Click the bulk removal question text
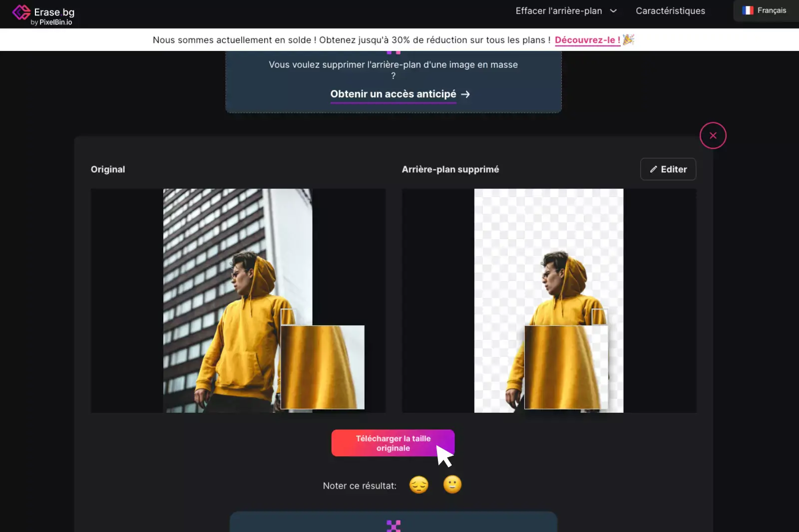Viewport: 799px width, 532px height. [393, 70]
